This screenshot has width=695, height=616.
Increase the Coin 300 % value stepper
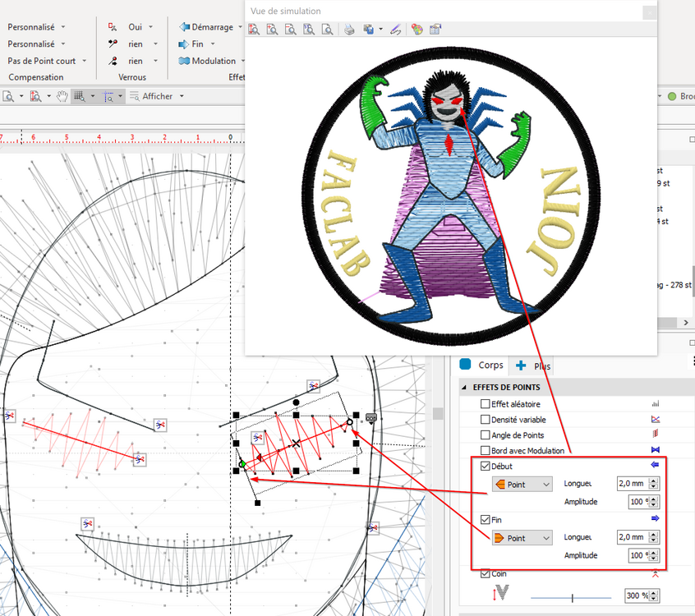(x=654, y=592)
